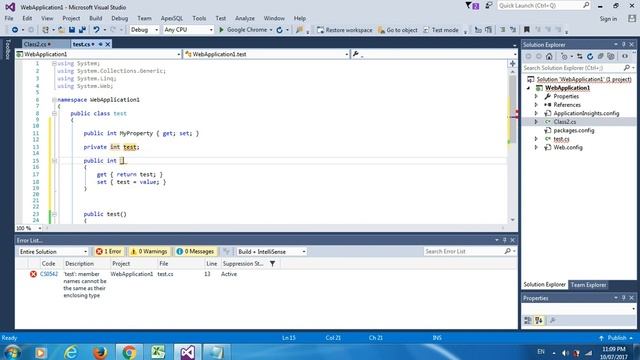Viewport: 640px width, 360px height.
Task: Click the New Project toolbar icon
Action: point(45,30)
